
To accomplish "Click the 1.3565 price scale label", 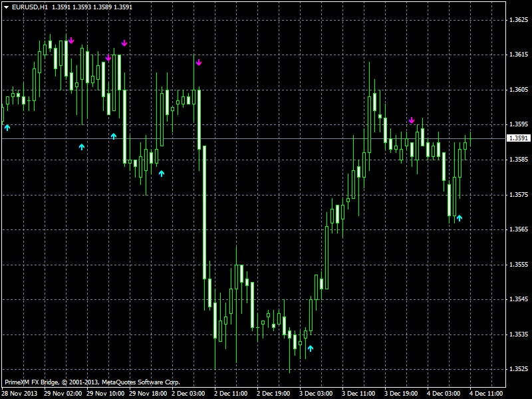I will (x=519, y=229).
